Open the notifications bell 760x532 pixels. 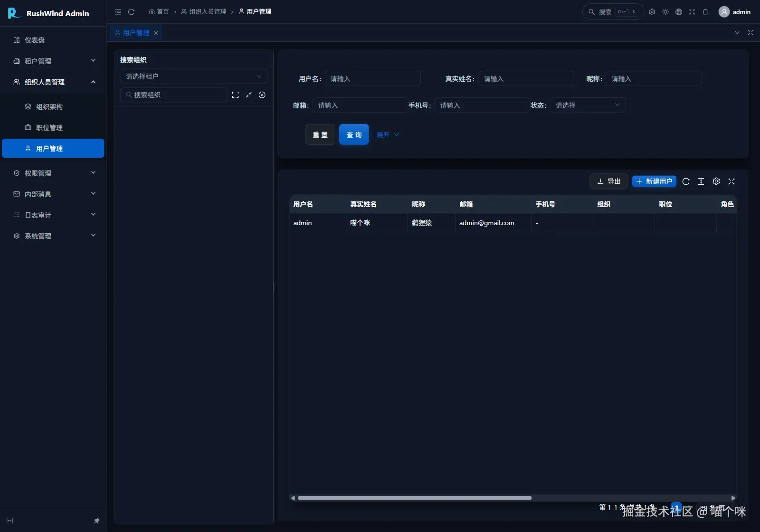coord(705,12)
